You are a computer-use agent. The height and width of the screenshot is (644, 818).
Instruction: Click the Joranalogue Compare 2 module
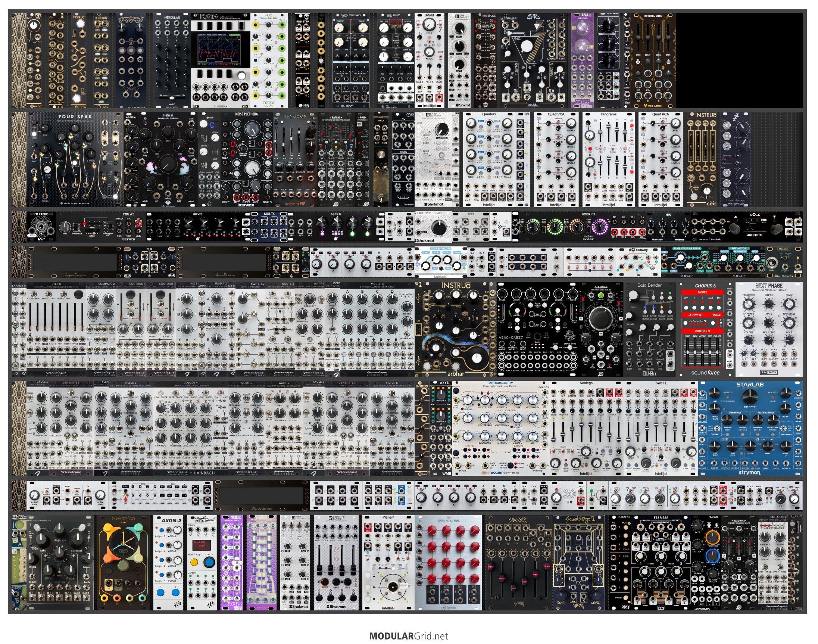[x=102, y=329]
